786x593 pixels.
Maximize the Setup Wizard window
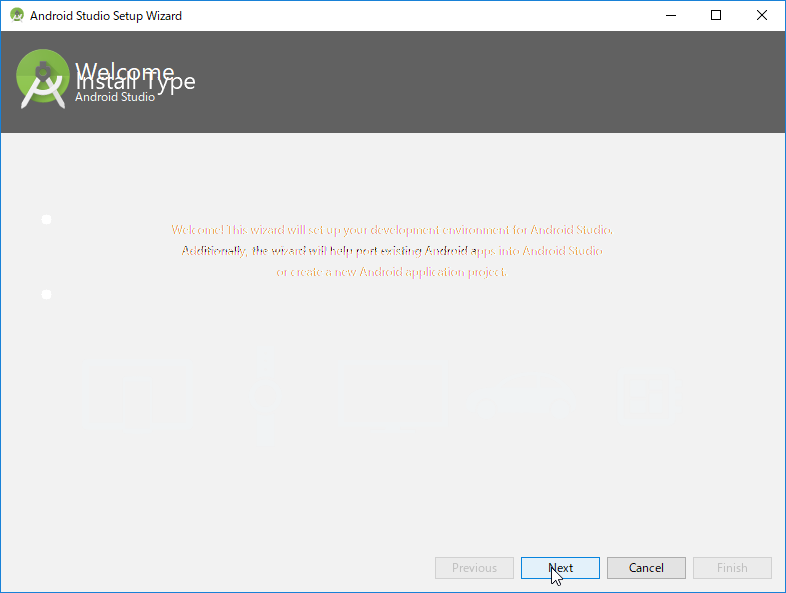(716, 16)
